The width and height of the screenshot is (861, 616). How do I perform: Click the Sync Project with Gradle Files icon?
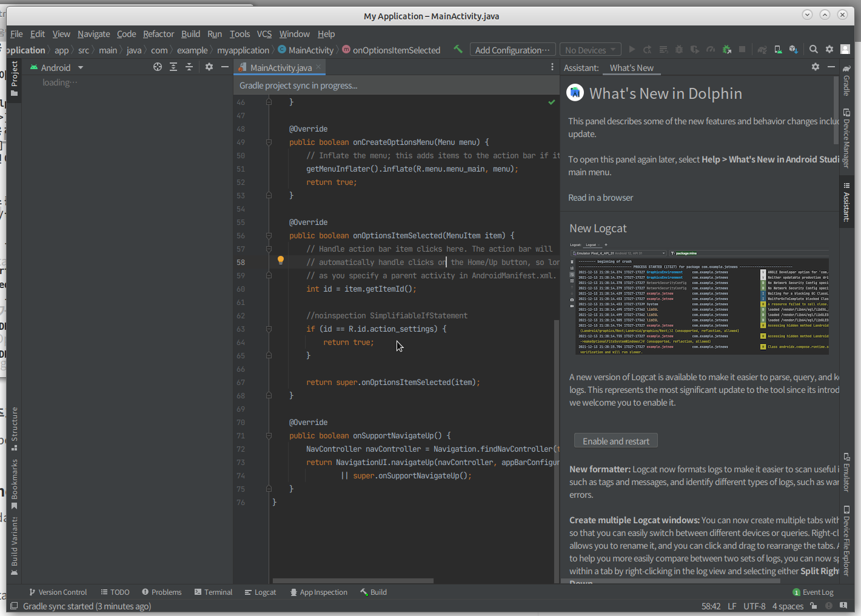tap(762, 50)
